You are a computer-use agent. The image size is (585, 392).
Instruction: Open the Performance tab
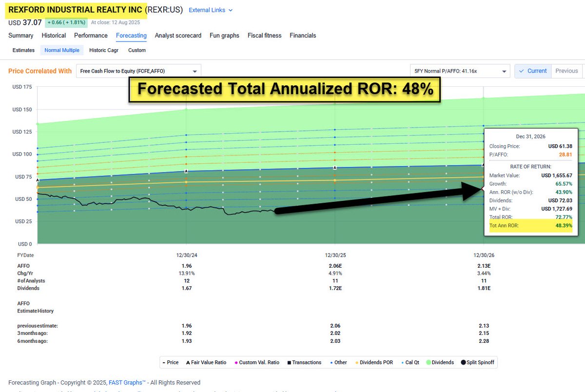coord(91,36)
